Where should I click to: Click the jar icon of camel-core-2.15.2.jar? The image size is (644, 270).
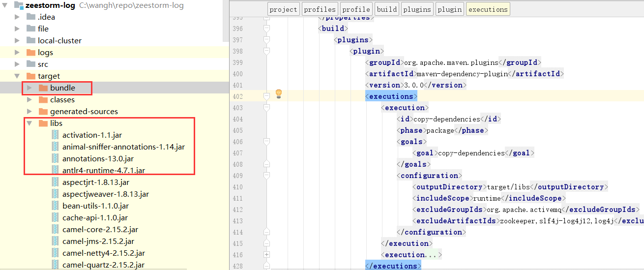pos(55,229)
